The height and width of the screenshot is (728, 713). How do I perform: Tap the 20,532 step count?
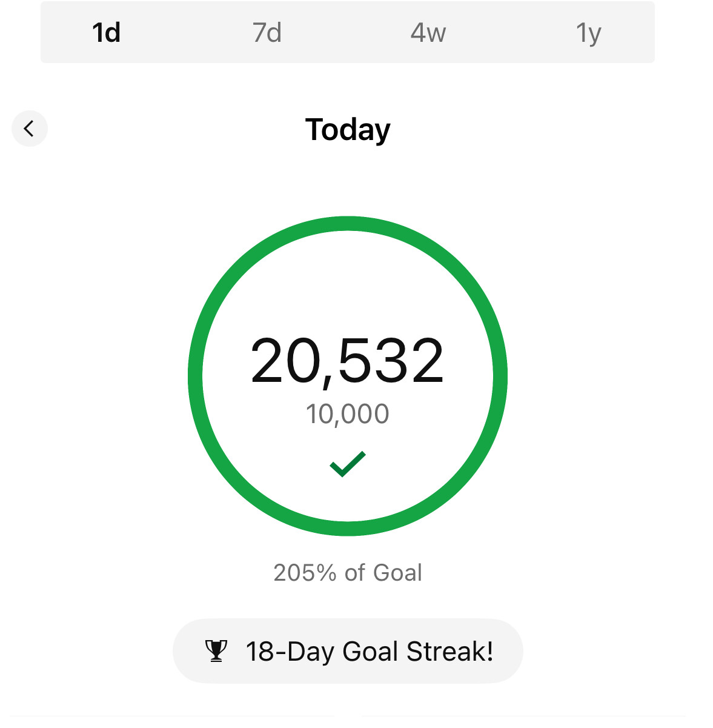tap(348, 362)
